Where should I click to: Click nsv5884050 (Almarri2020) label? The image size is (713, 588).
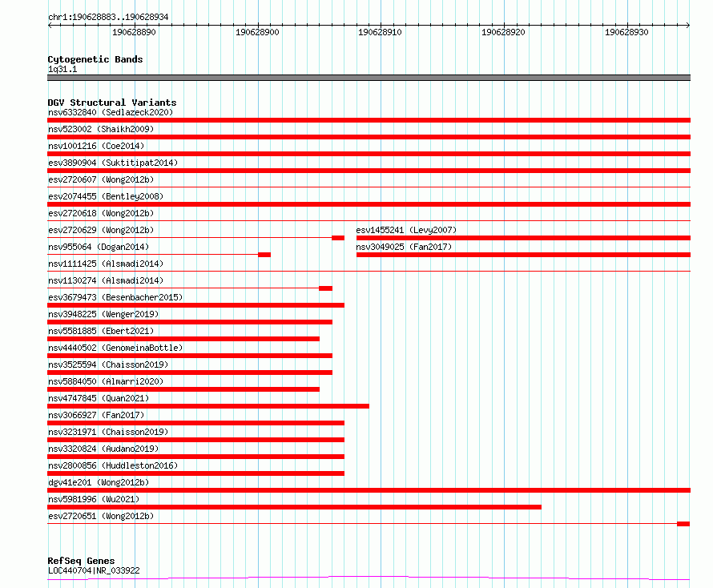[106, 381]
